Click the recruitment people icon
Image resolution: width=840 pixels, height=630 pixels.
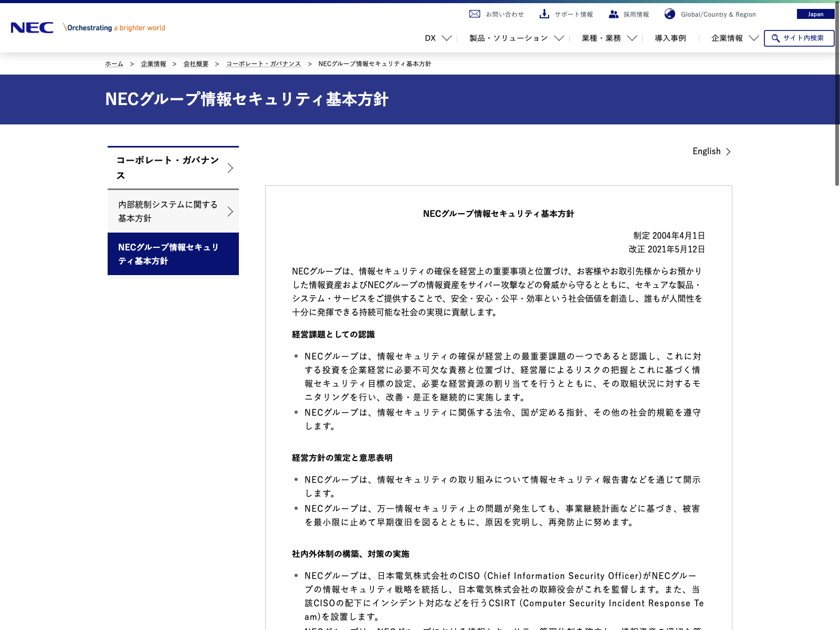click(x=613, y=14)
